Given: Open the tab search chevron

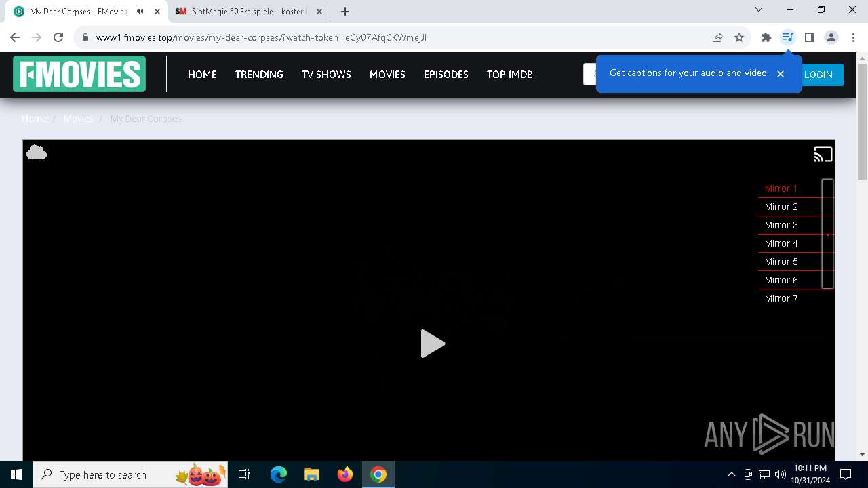Looking at the screenshot, I should tap(759, 9).
